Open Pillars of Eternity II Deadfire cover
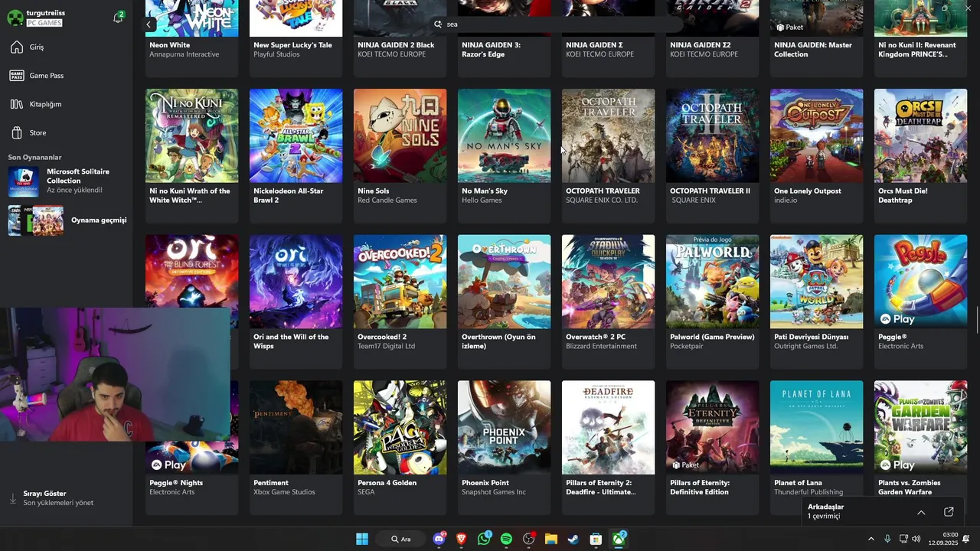 [608, 428]
